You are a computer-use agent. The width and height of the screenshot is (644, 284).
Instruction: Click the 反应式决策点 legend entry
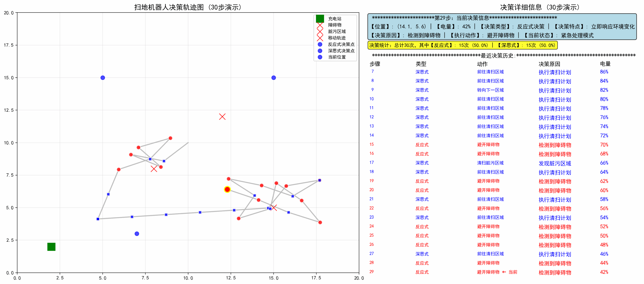341,44
